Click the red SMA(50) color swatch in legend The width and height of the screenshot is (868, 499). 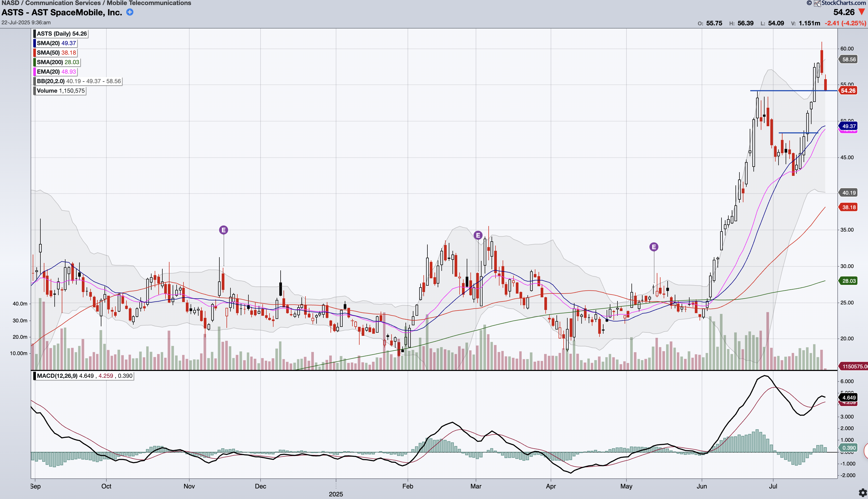coord(35,53)
